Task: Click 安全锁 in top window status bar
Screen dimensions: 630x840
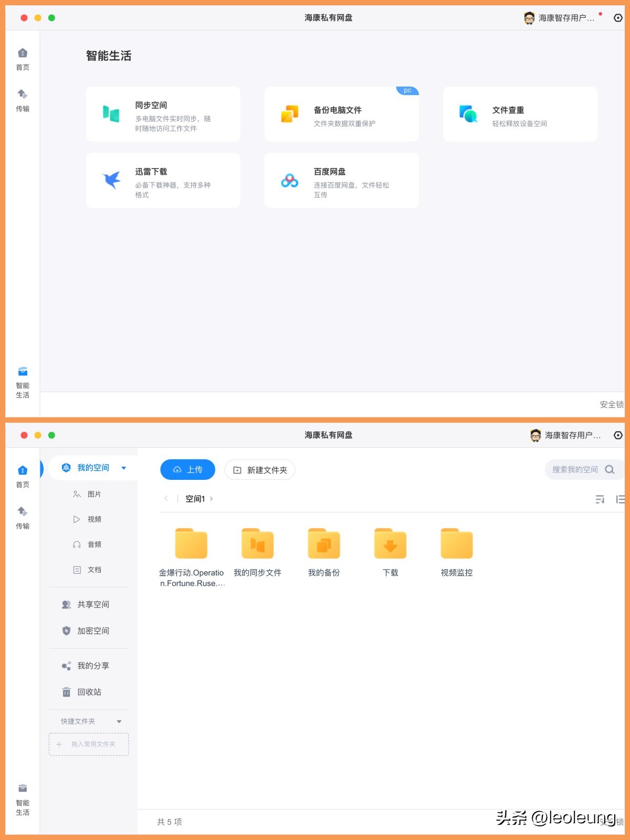Action: point(612,405)
